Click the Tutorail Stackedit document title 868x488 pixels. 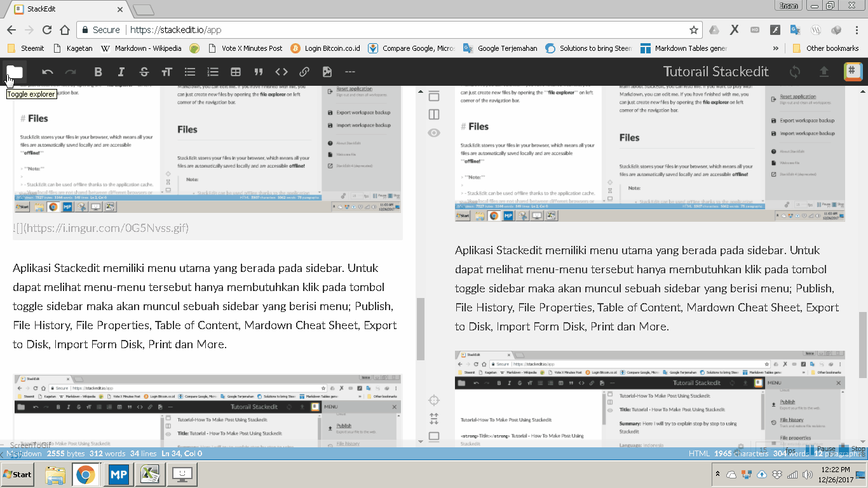point(716,72)
